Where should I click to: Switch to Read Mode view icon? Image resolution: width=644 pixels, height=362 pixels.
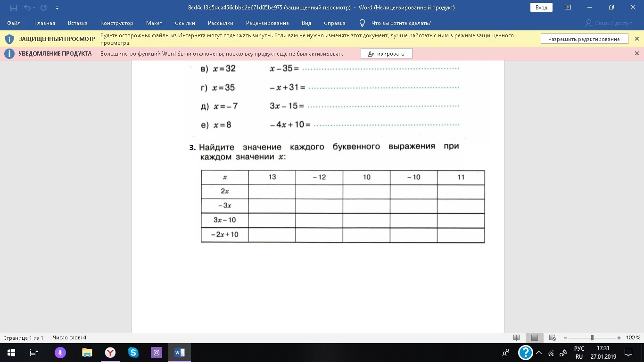pyautogui.click(x=517, y=338)
